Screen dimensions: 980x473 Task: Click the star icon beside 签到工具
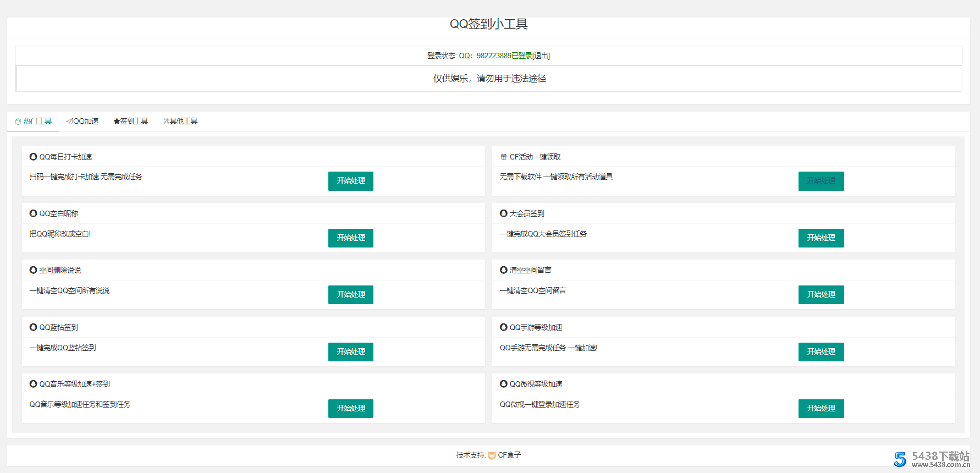tap(117, 121)
